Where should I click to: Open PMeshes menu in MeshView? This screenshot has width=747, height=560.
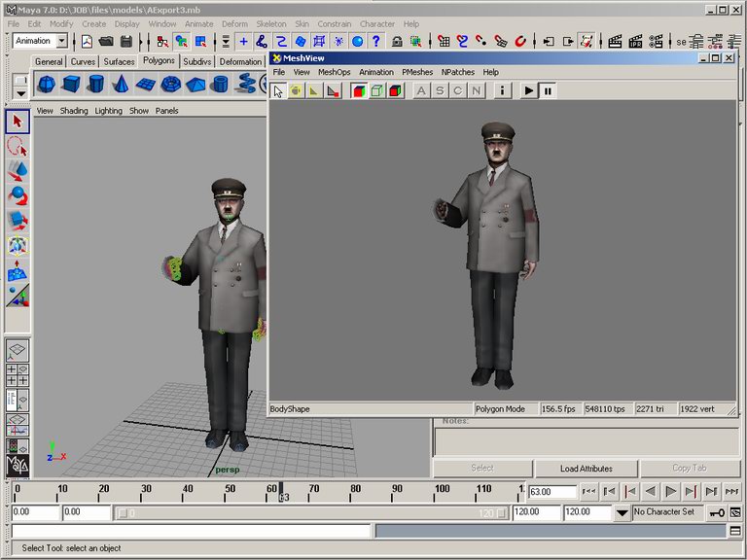click(x=417, y=72)
